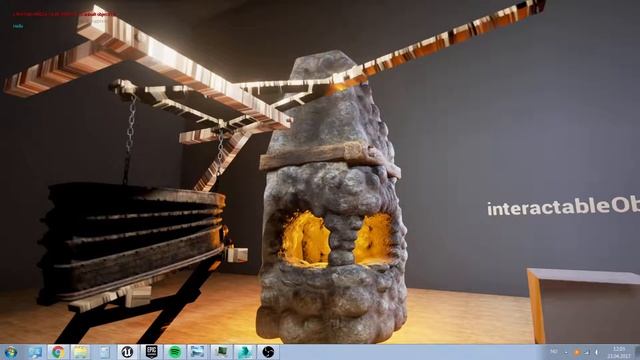Image resolution: width=640 pixels, height=360 pixels.
Task: Open Google Chrome from the taskbar
Action: tap(58, 352)
